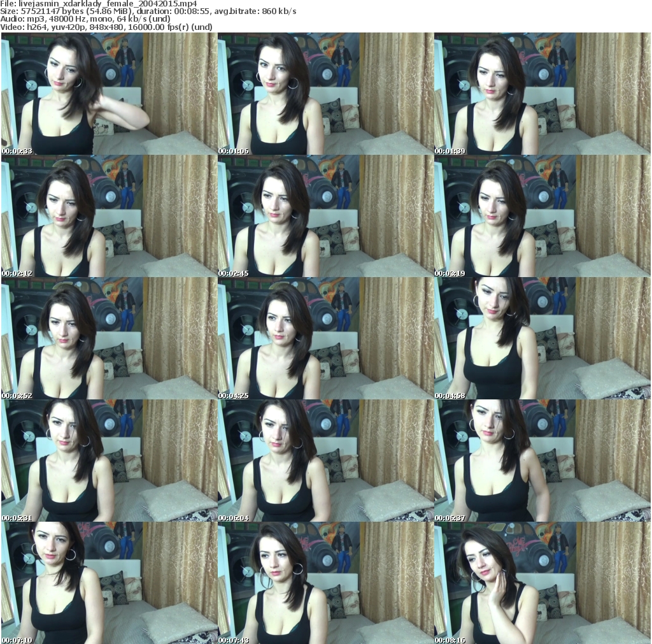Open the thumbnail frame at 00:03:19
Viewport: 652px width, 644px height.
542,217
